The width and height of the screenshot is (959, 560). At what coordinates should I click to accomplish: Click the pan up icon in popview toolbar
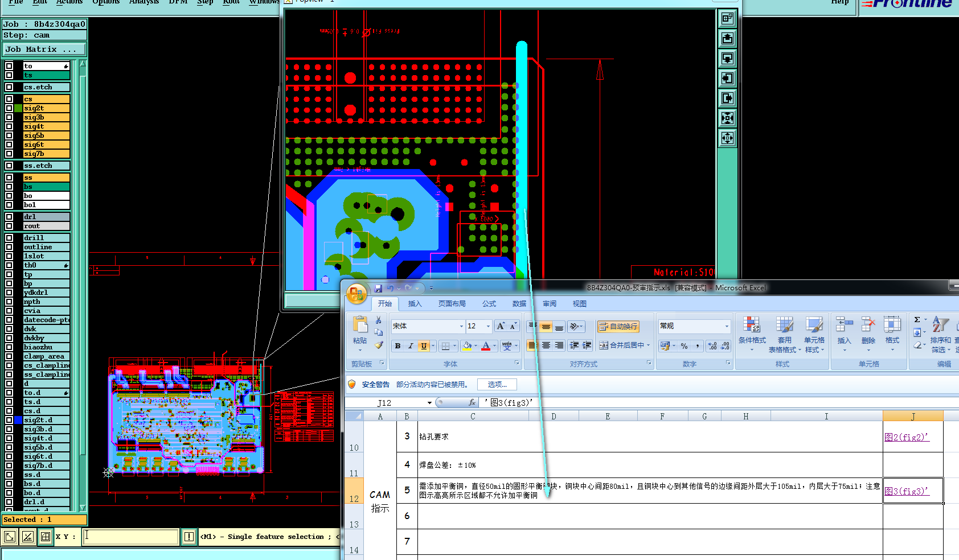pos(727,38)
